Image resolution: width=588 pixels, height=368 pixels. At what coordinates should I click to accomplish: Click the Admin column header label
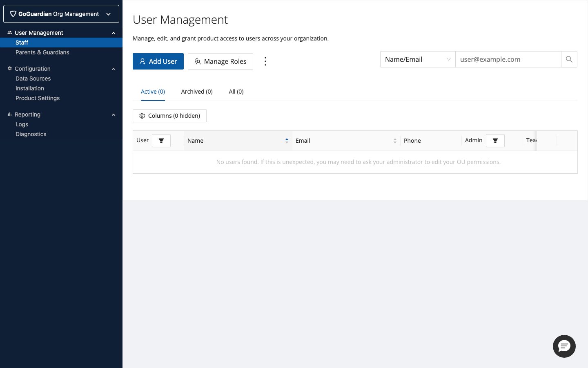click(474, 140)
